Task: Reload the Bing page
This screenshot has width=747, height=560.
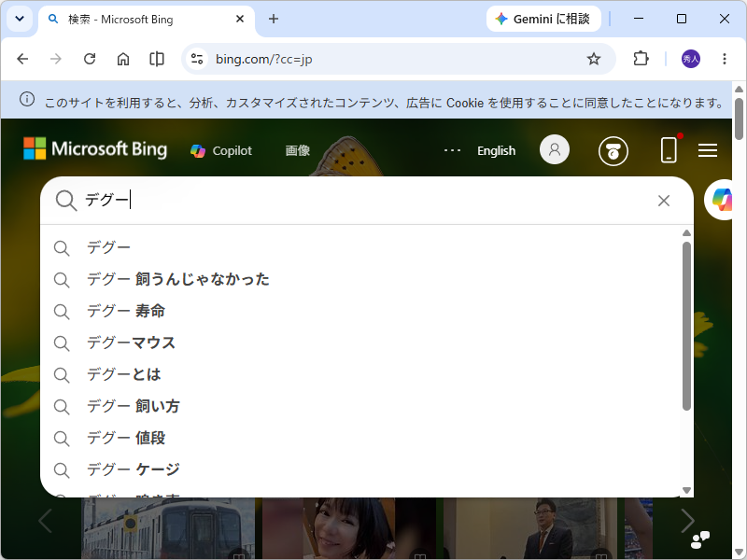Action: click(x=90, y=59)
